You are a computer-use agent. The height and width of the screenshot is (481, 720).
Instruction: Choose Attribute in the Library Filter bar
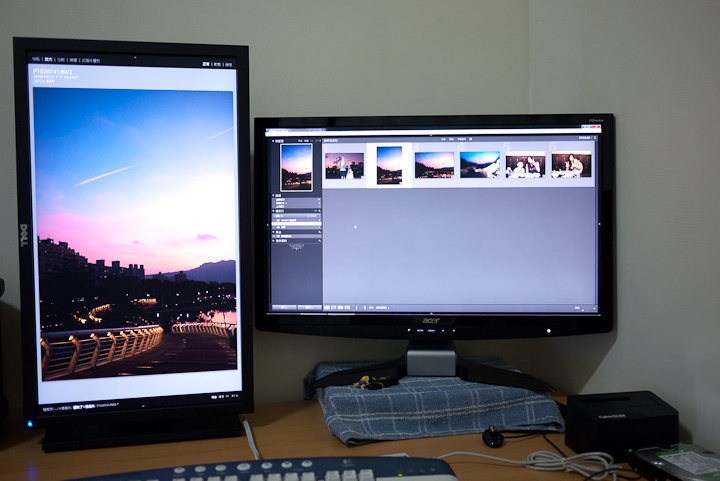pyautogui.click(x=451, y=139)
